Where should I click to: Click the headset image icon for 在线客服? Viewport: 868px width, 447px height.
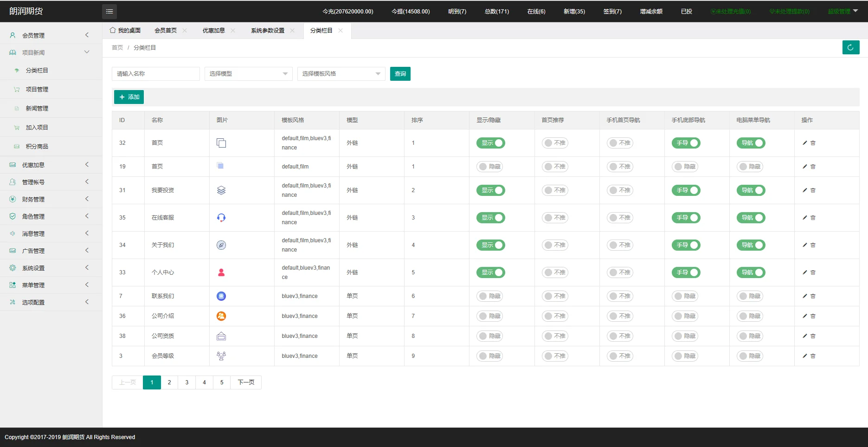coord(221,218)
